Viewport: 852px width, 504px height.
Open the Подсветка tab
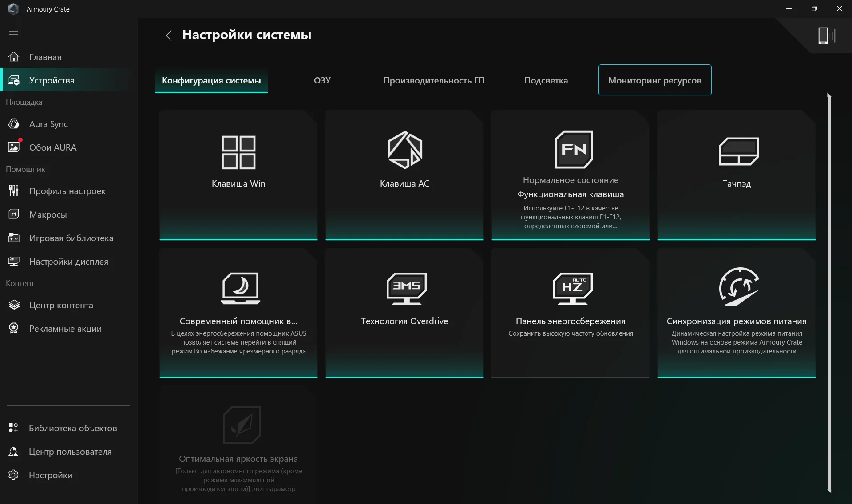click(546, 80)
